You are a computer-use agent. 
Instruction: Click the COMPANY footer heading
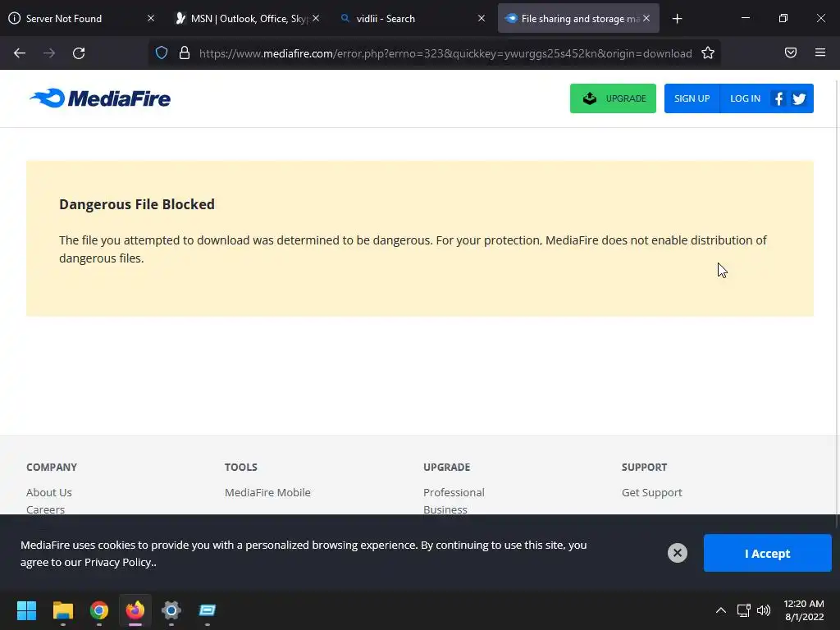click(x=52, y=467)
